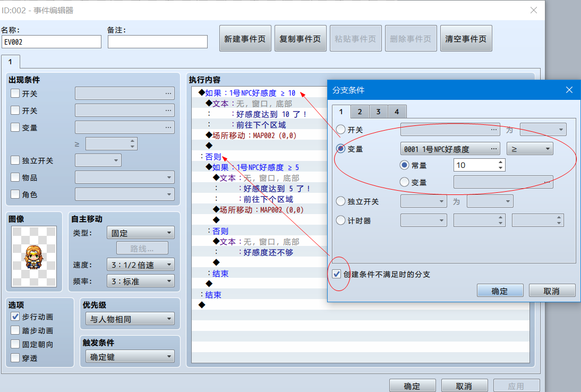Image resolution: width=581 pixels, height=392 pixels.
Task: Enable the 角色 appearance condition checkbox
Action: click(x=15, y=194)
